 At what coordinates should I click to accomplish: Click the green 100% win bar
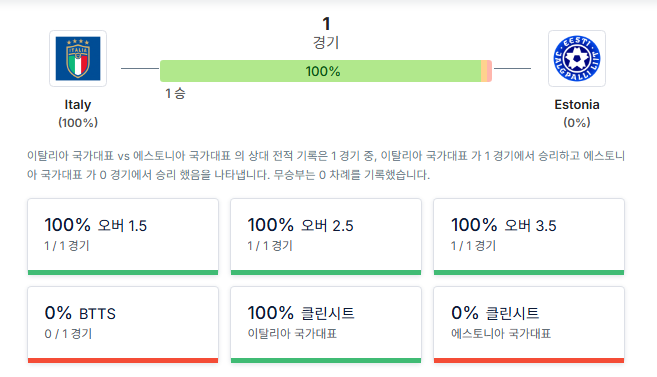(321, 71)
